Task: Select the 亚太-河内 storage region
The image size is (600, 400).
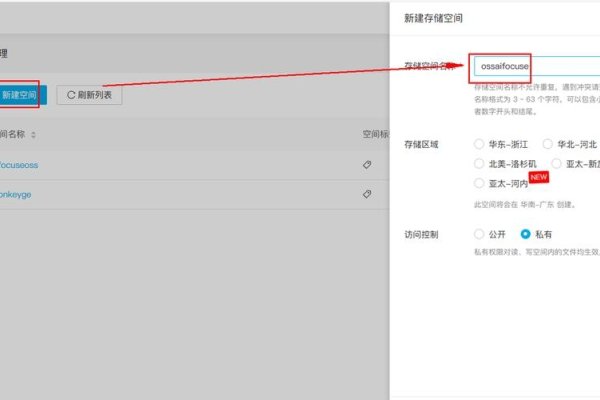Action: (479, 183)
